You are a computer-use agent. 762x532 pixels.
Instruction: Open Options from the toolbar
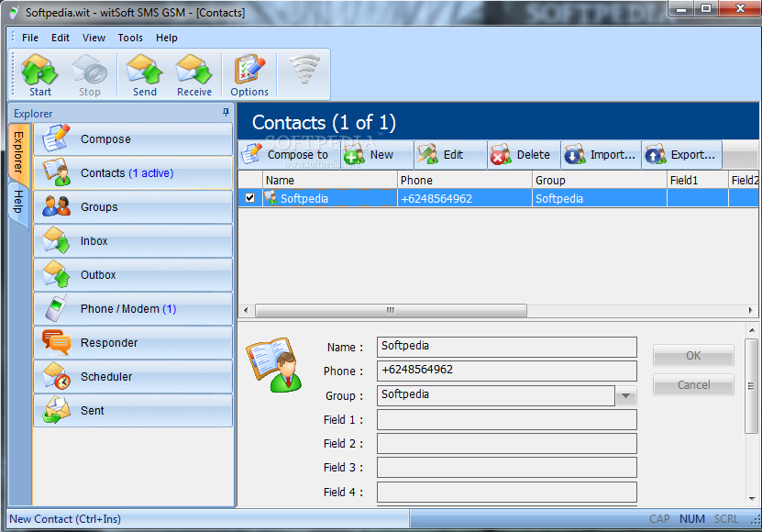[x=249, y=75]
